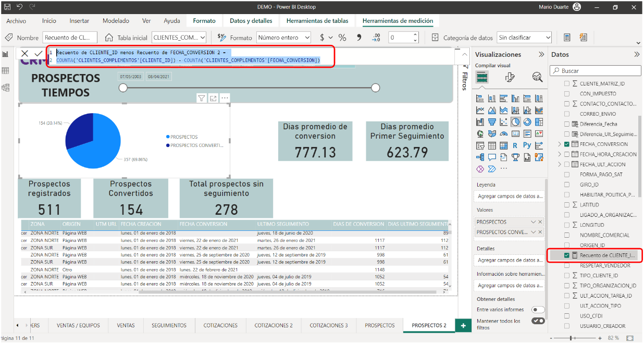Select the Q&A speech bubble visual
The height and width of the screenshot is (343, 644).
492,157
